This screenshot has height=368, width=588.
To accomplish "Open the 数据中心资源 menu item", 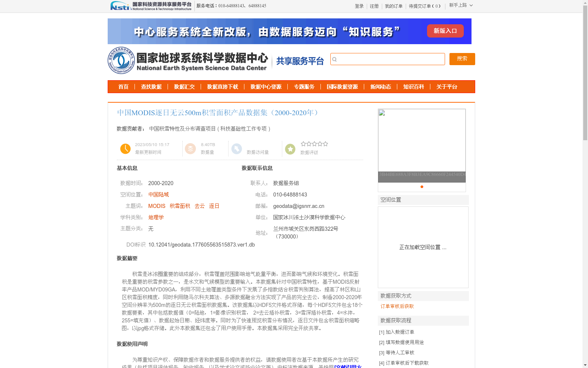I will [266, 87].
